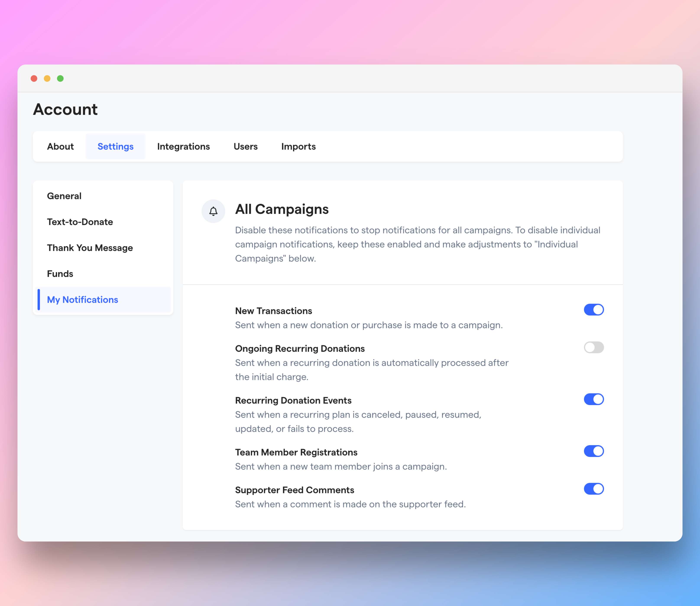700x606 pixels.
Task: Toggle Team Member Registrations notifications
Action: pos(594,451)
